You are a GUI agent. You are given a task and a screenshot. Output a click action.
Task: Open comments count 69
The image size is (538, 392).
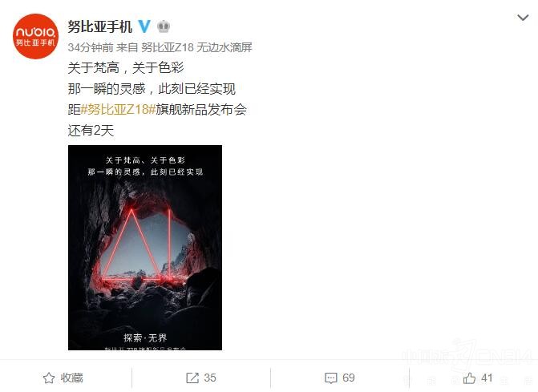(349, 378)
